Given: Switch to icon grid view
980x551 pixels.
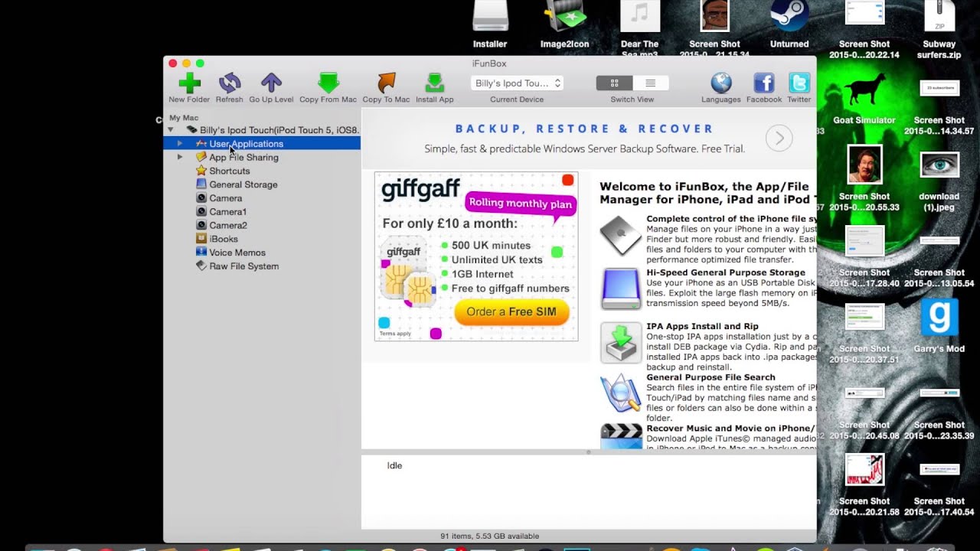Looking at the screenshot, I should [614, 83].
